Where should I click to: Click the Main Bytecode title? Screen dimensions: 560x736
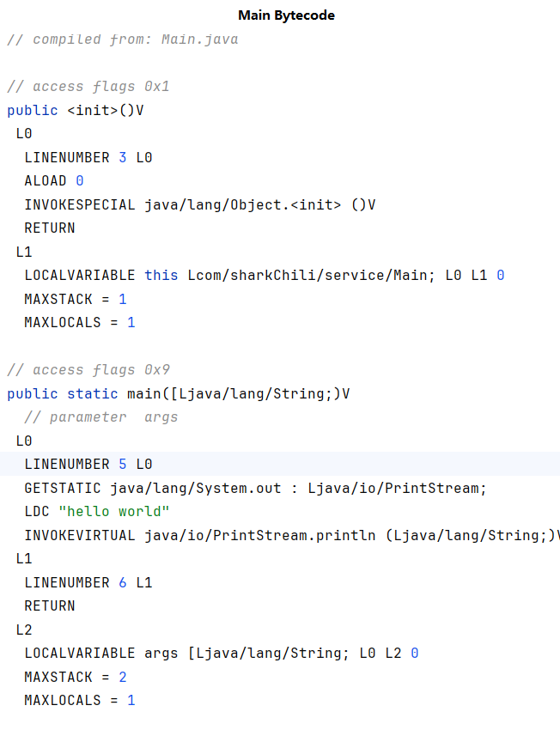pos(286,15)
